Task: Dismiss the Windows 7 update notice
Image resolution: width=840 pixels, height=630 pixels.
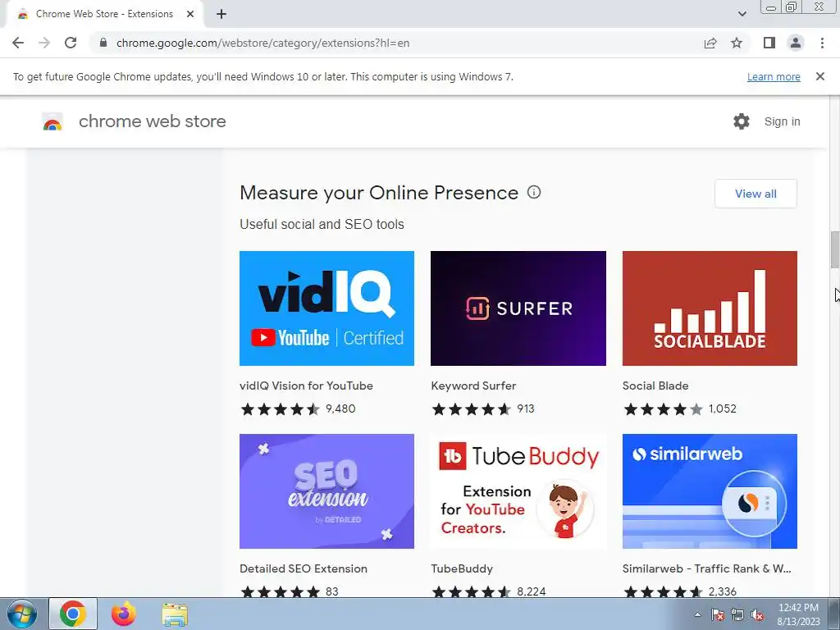Action: pyautogui.click(x=820, y=76)
